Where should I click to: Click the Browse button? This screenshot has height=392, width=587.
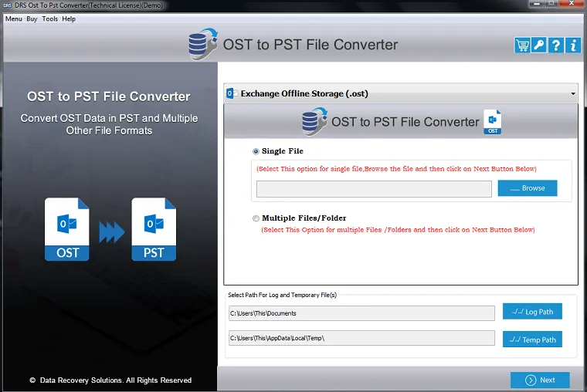point(528,188)
